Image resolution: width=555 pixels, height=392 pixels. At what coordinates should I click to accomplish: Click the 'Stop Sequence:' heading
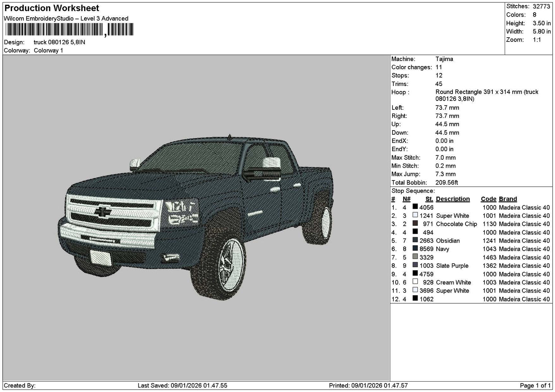click(x=413, y=191)
